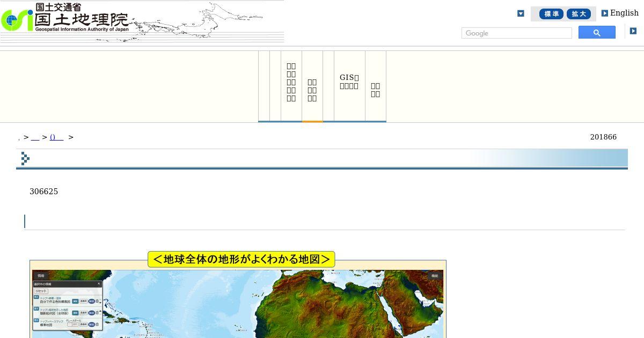Select the orange-underlined active navigation tab
Image resolution: width=644 pixels, height=338 pixels.
pos(312,86)
